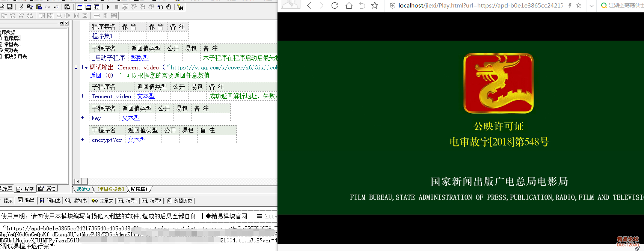644x251 pixels.
Task: Open the 变量表 bottom tab
Action: pyautogui.click(x=103, y=201)
